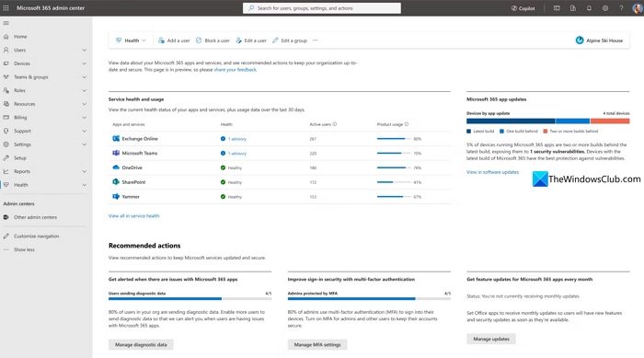Screen dimensions: 644x358
Task: Open Exchange Online 1 advisory link
Action: tap(237, 139)
